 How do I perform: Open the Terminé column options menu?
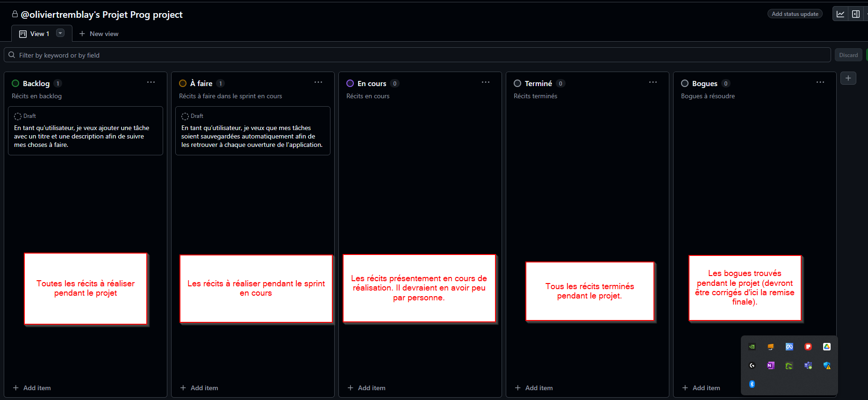[653, 82]
